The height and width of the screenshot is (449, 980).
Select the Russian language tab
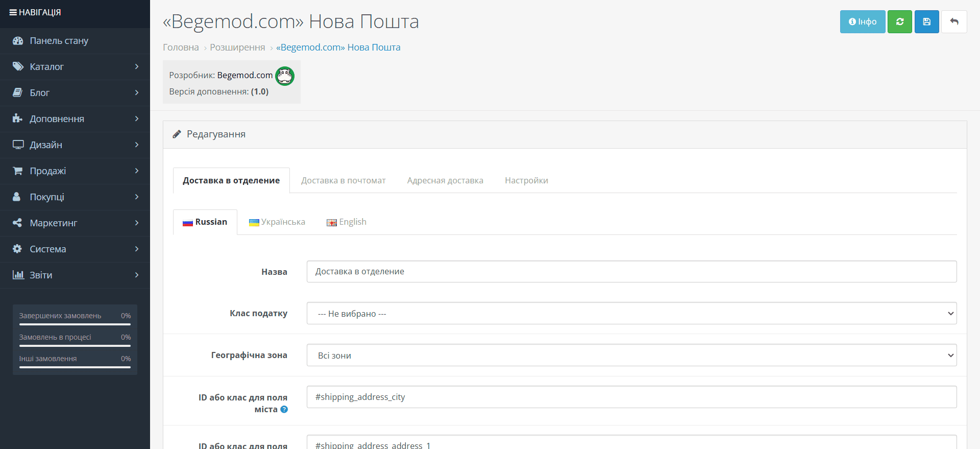[x=205, y=222]
